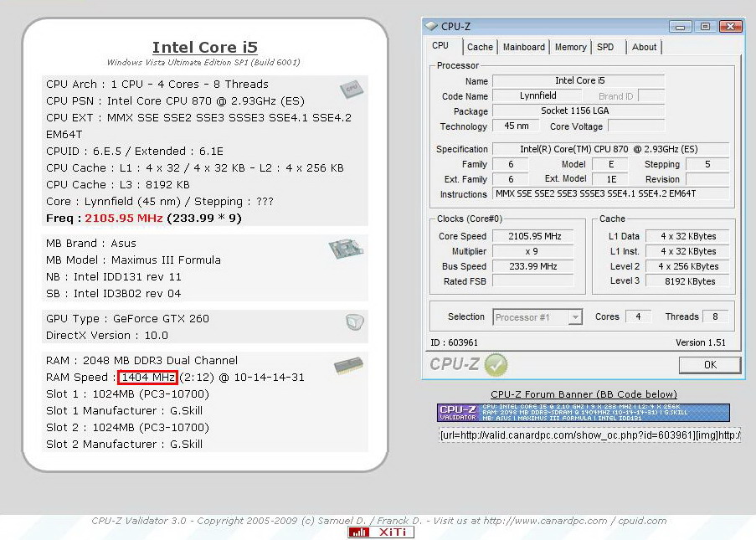Click the Technology field showing 45 nm
The height and width of the screenshot is (540, 756).
pyautogui.click(x=517, y=126)
